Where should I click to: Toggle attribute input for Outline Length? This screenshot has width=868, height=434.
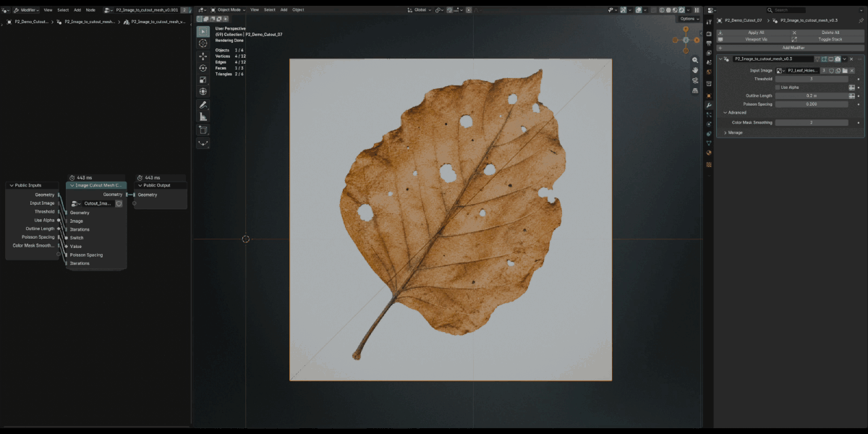pos(851,95)
